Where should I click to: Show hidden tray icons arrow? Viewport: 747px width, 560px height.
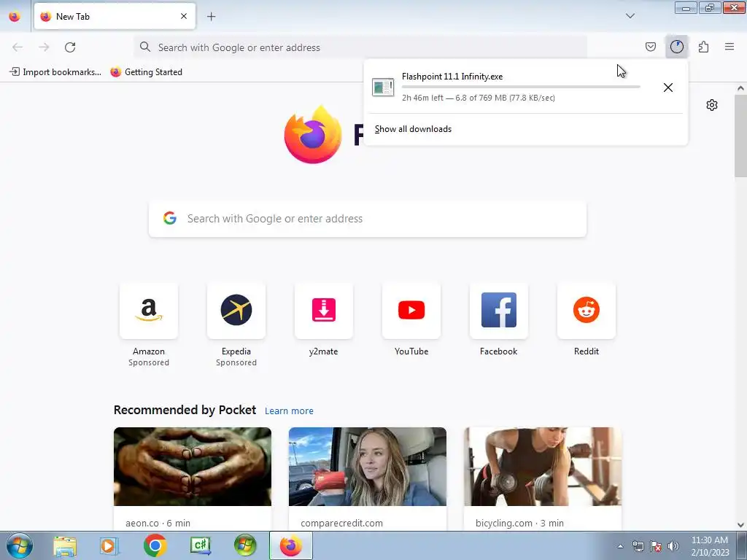[620, 546]
